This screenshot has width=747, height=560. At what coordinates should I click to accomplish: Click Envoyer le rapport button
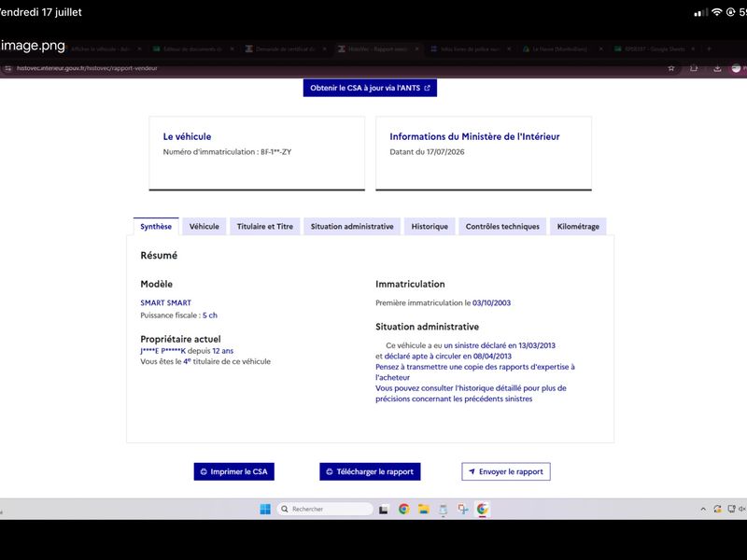[506, 471]
